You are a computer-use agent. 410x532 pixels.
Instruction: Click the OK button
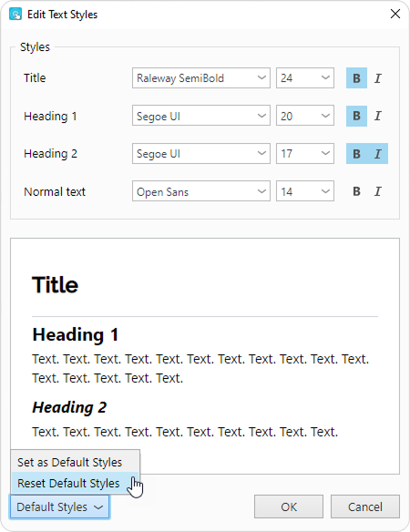click(x=289, y=506)
